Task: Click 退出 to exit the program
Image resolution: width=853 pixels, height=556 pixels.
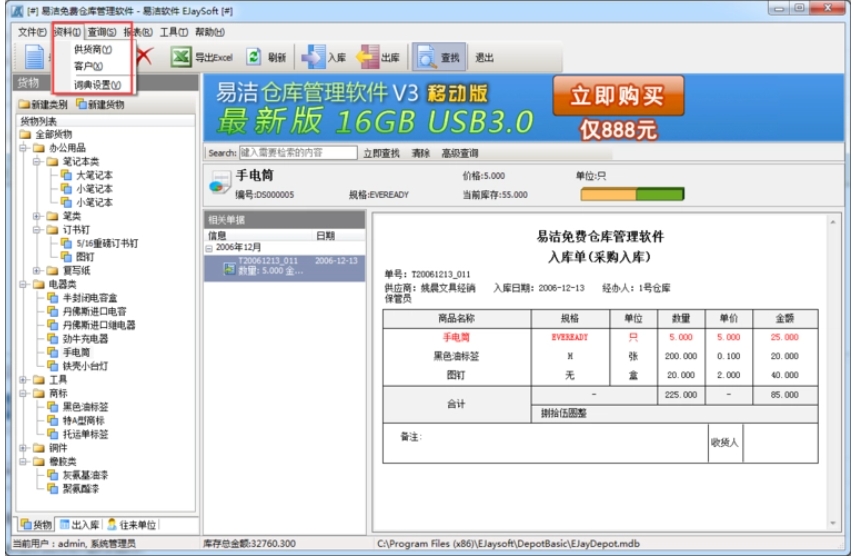Action: (484, 57)
